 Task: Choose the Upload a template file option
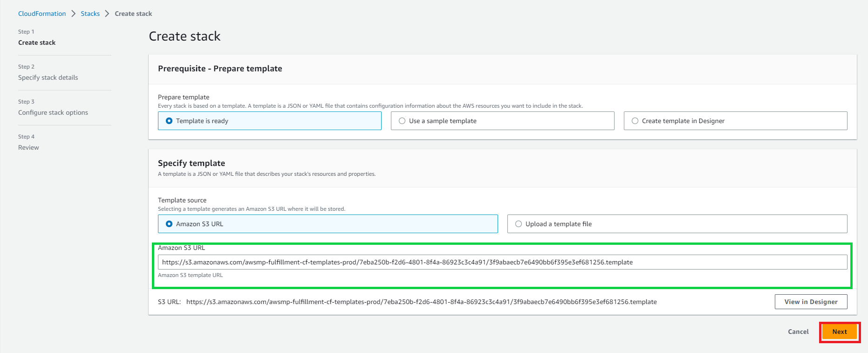677,224
